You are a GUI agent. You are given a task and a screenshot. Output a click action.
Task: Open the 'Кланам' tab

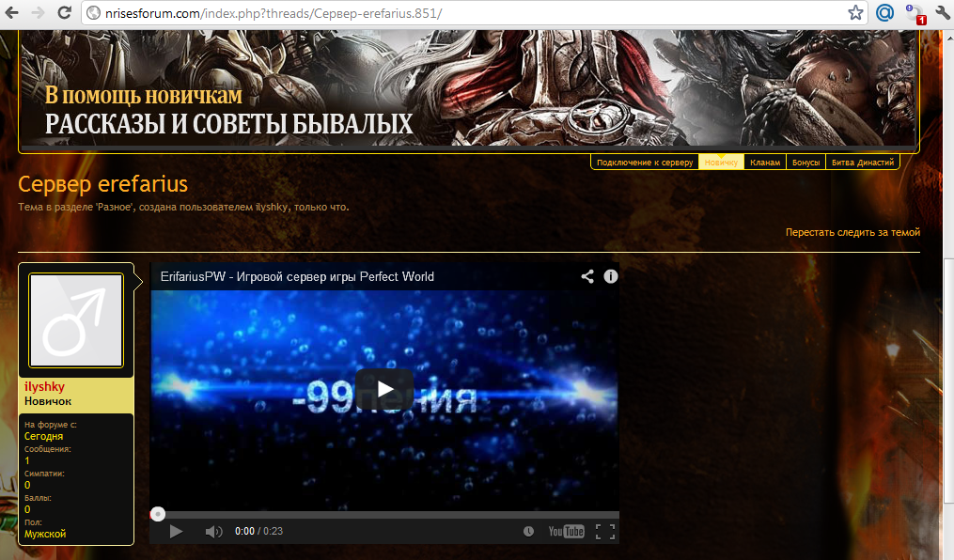click(x=765, y=163)
